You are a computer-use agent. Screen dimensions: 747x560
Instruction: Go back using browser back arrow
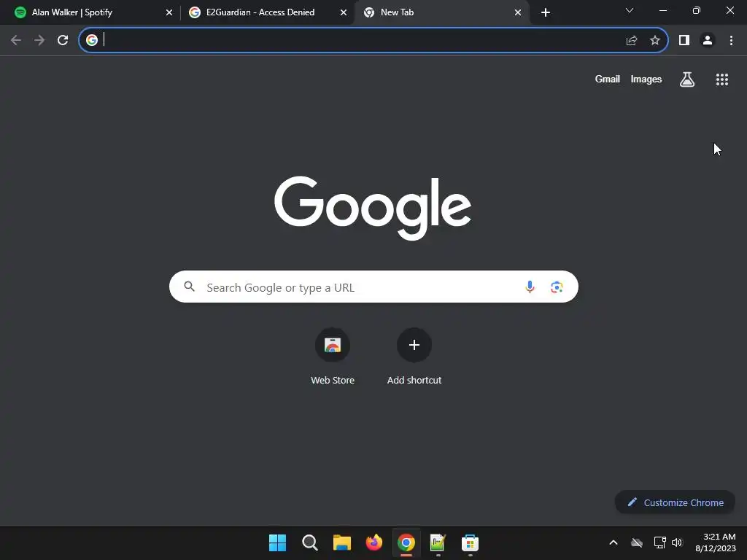pos(16,40)
